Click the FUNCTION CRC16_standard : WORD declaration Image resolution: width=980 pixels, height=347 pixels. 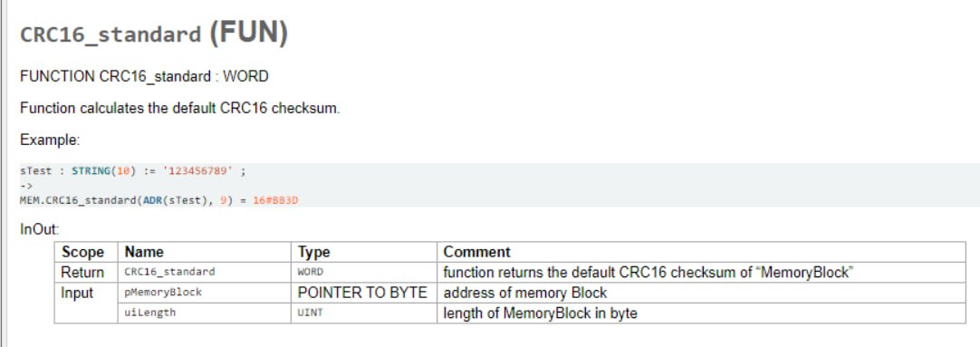[144, 77]
